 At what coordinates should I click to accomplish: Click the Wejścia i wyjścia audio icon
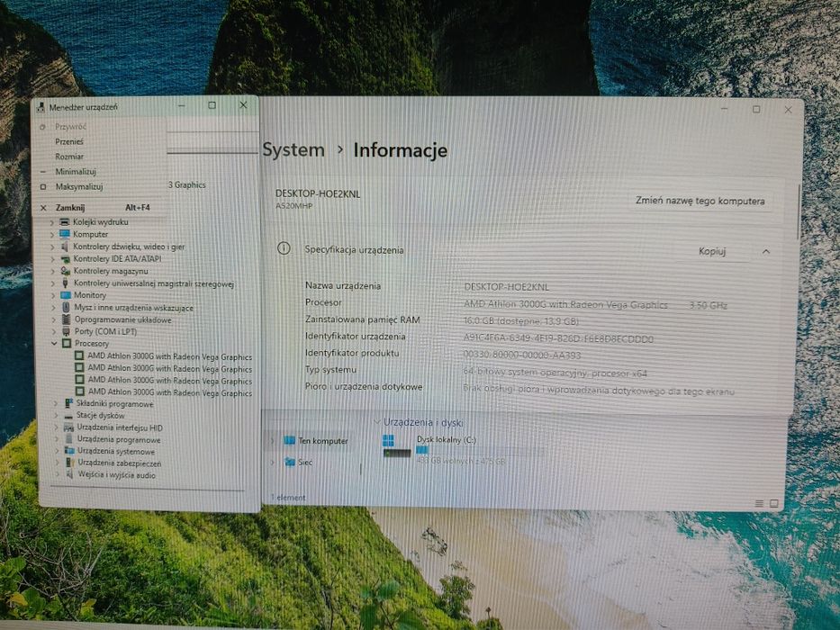coord(69,474)
